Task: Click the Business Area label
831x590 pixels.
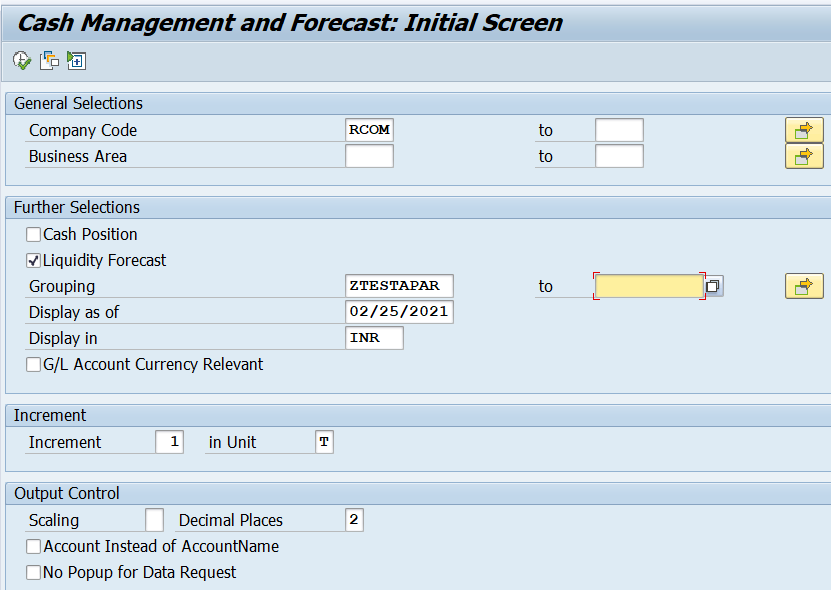Action: [x=78, y=156]
